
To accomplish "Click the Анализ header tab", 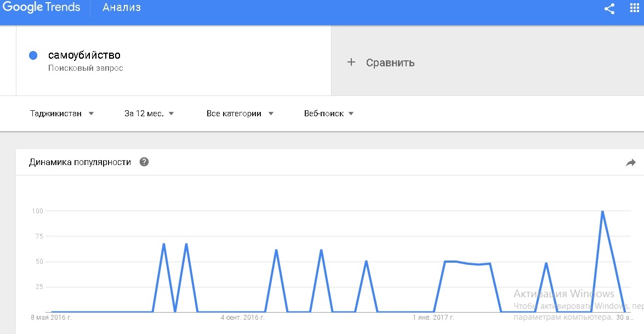I will [122, 8].
